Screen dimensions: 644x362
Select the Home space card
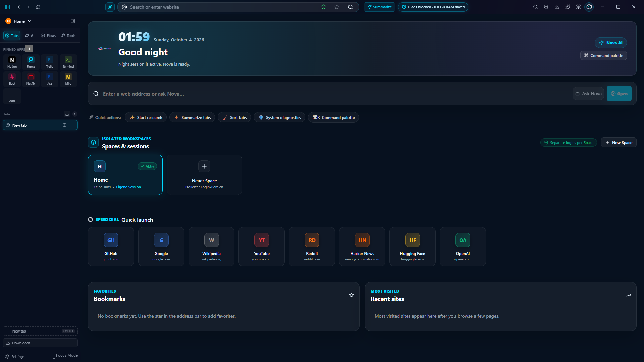125,175
